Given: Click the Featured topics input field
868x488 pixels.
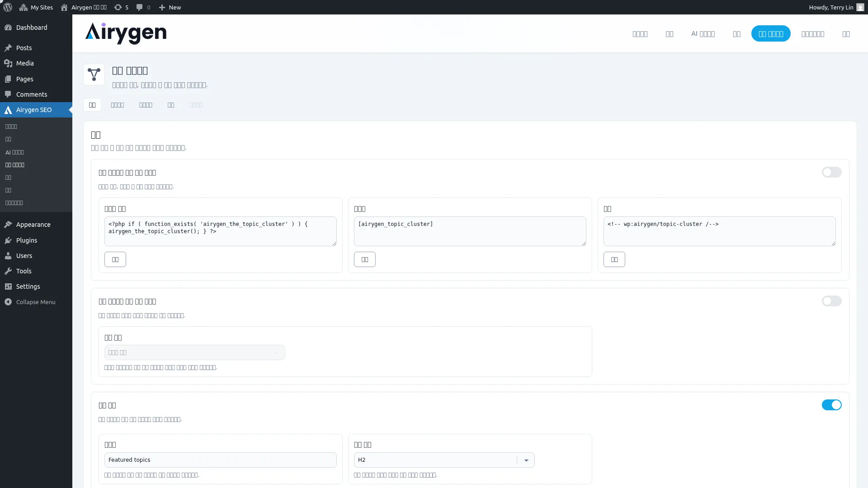Looking at the screenshot, I should (x=220, y=460).
